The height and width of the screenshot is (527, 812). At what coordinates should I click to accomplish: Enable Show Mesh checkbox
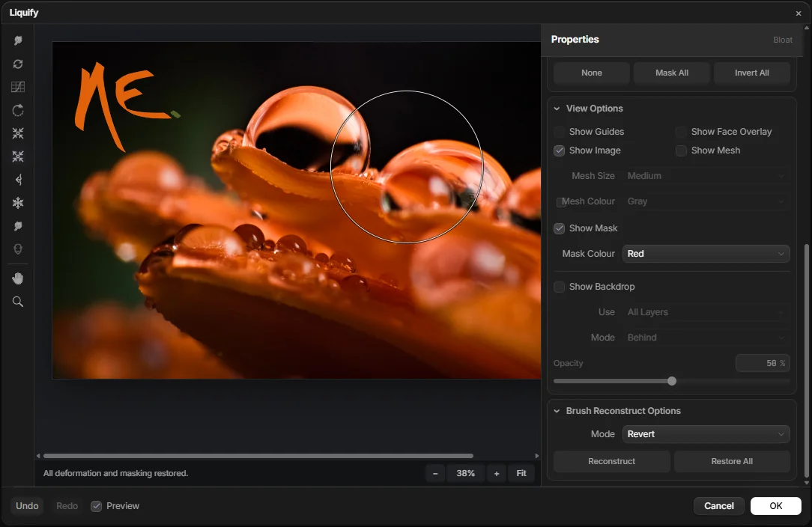coord(682,150)
